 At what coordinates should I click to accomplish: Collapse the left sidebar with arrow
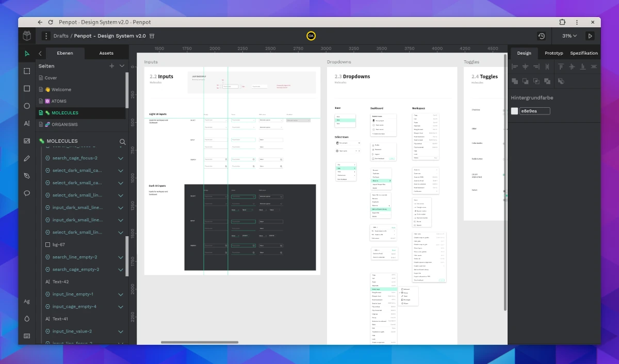click(x=40, y=53)
